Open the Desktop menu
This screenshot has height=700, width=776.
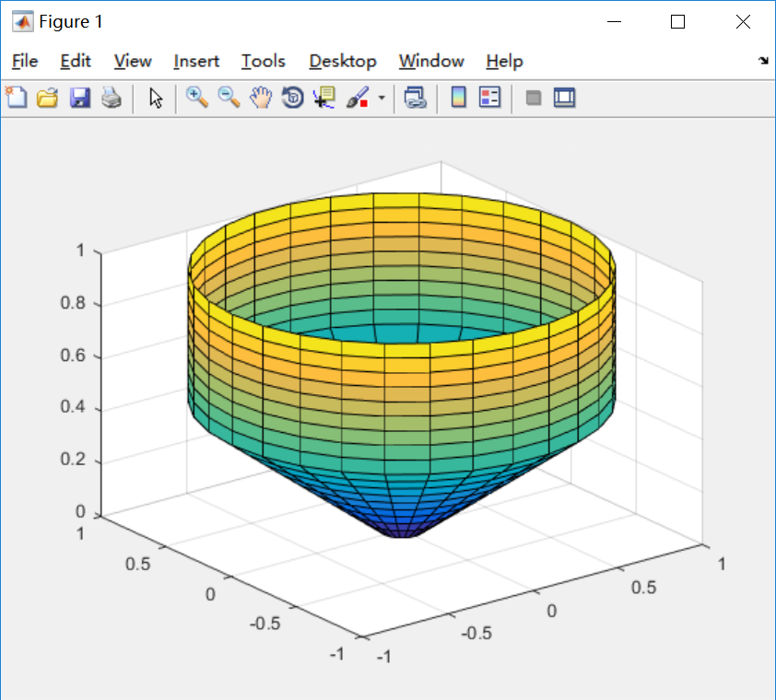point(343,62)
